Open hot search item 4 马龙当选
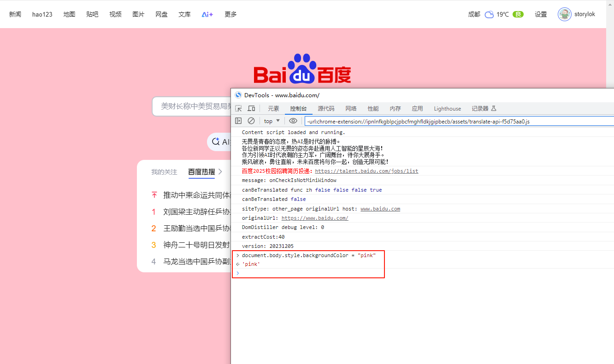The height and width of the screenshot is (364, 614). [x=197, y=262]
